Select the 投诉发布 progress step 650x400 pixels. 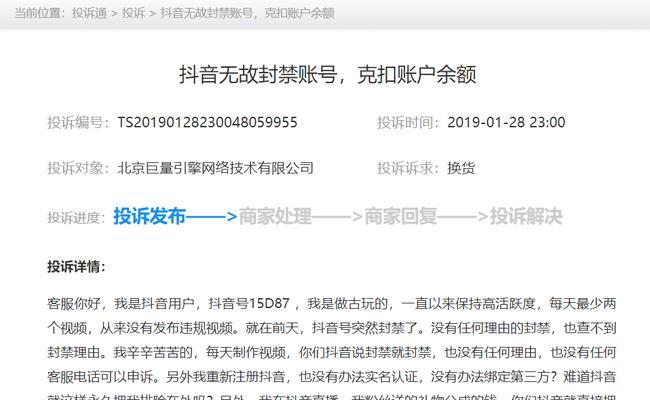[x=150, y=216]
